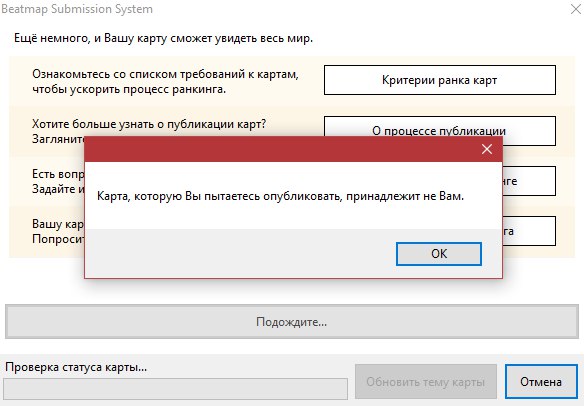Click the Отмена button

541,381
